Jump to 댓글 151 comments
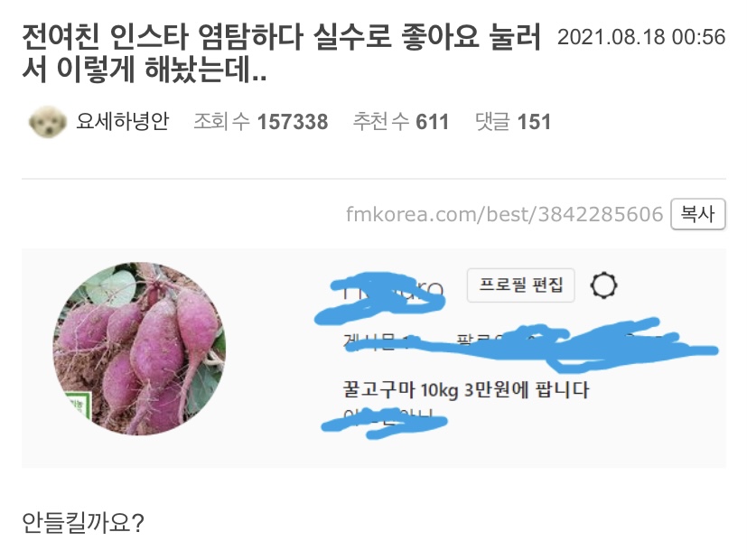Screen dimensions: 747x560 513,121
